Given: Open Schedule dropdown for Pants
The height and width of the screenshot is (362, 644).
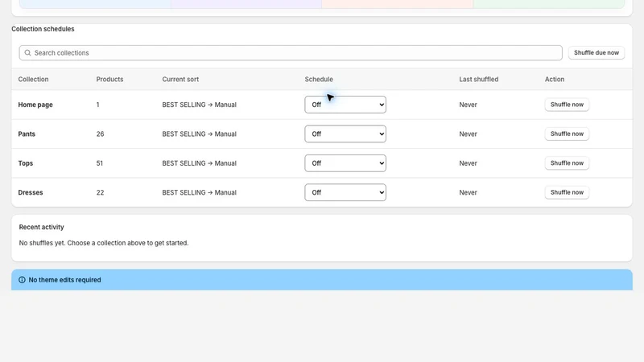Looking at the screenshot, I should click(x=345, y=134).
